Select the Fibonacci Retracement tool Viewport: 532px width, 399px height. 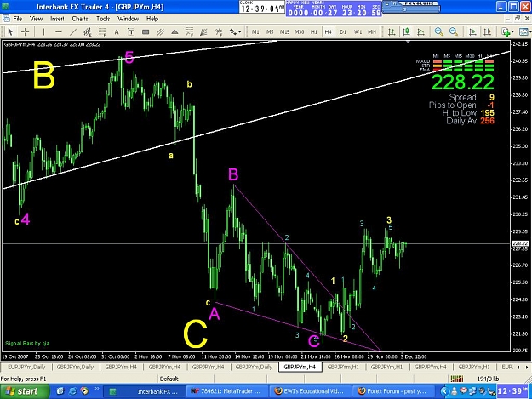(102, 31)
